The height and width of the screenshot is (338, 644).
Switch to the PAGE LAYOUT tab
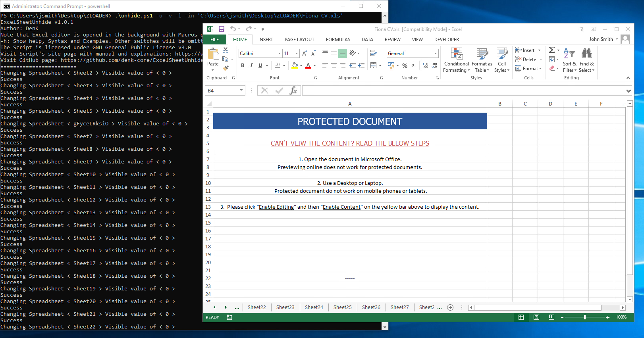[299, 40]
